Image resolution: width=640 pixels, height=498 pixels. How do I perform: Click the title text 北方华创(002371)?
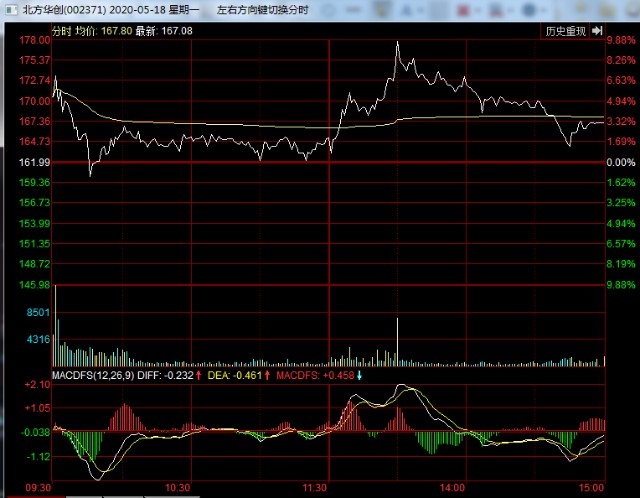click(64, 9)
